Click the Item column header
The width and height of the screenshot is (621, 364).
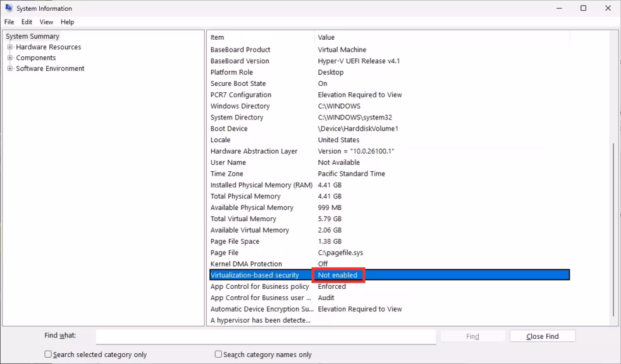pos(261,37)
